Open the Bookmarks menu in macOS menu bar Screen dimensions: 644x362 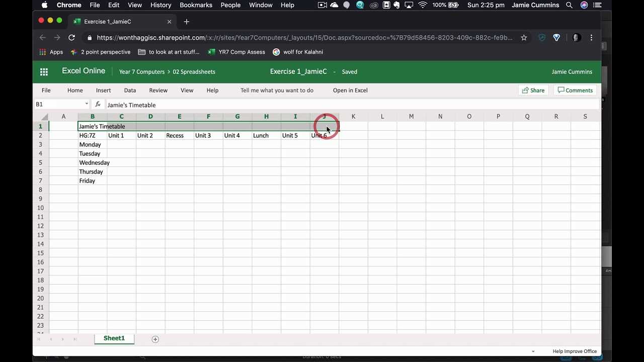(x=195, y=5)
